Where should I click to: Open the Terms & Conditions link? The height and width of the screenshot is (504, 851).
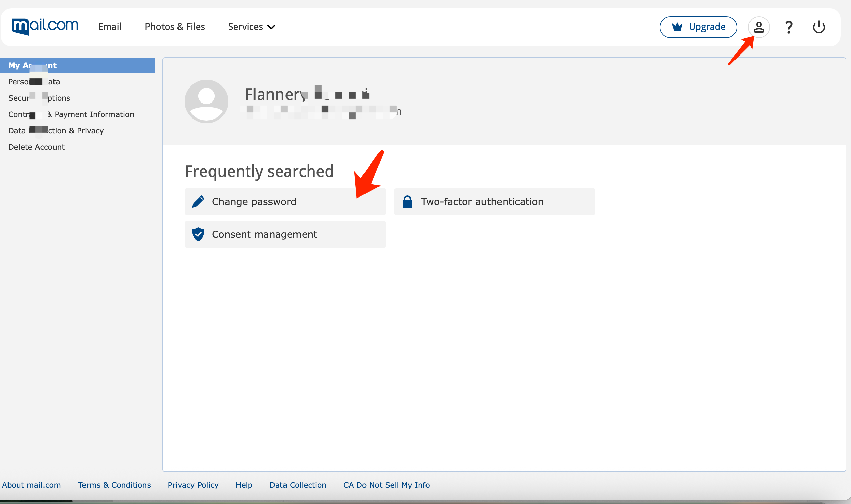click(114, 485)
